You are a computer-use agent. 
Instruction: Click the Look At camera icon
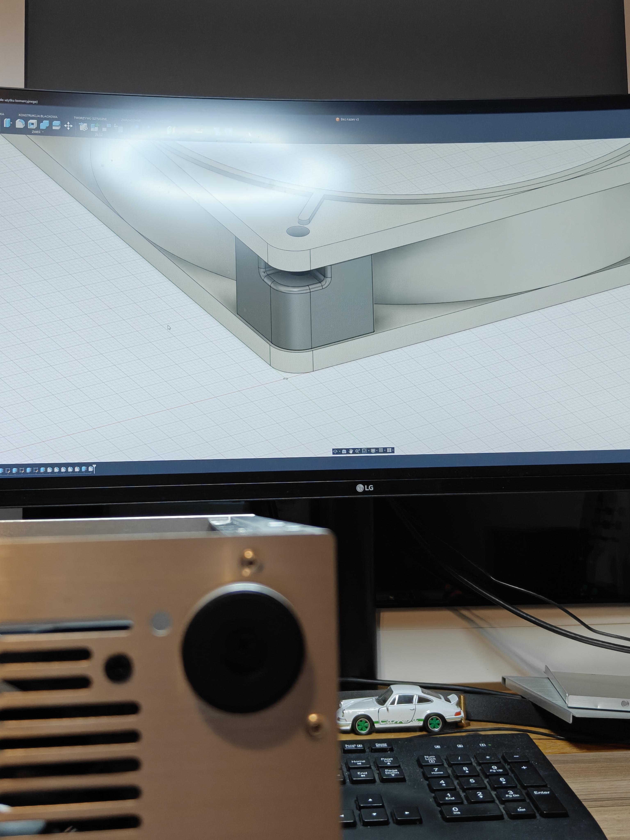344,451
